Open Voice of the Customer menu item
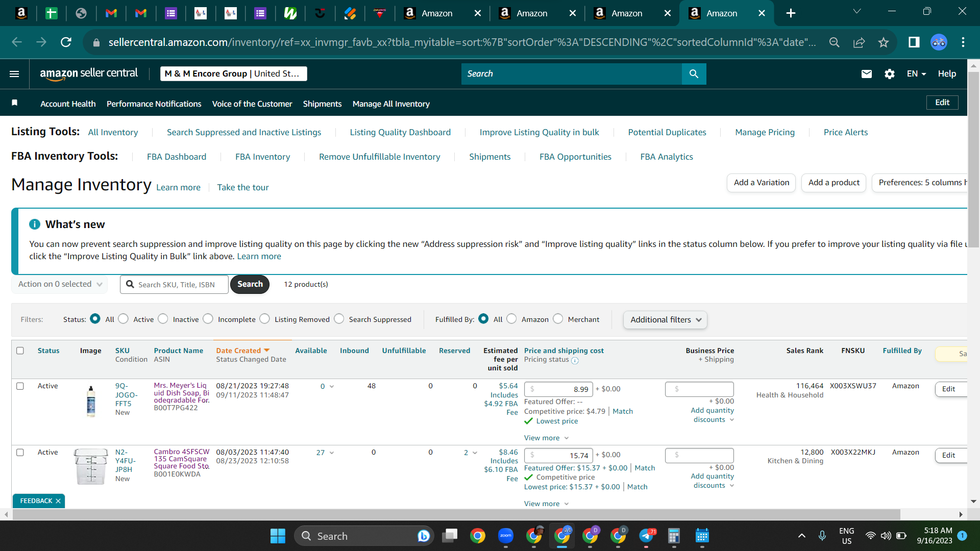 point(252,104)
